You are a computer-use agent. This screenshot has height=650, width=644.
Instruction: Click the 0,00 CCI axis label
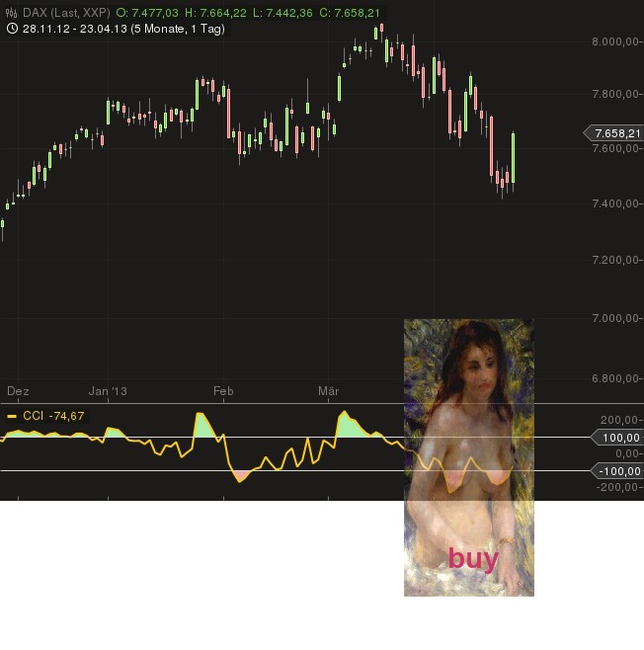point(626,454)
